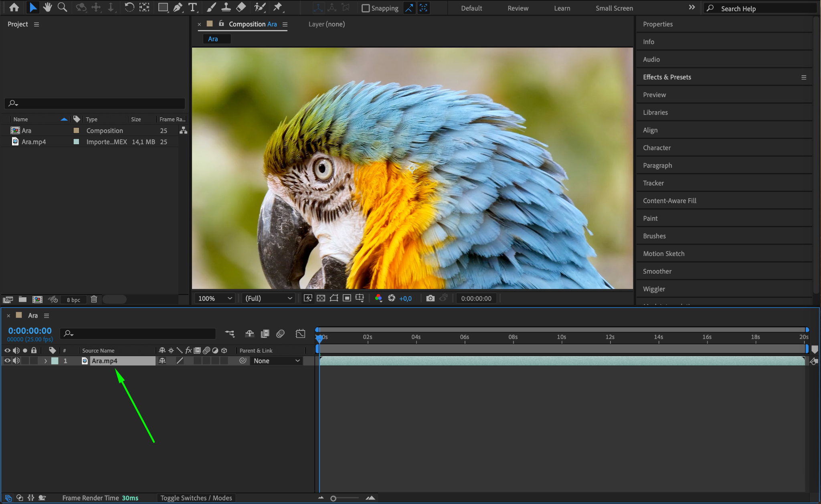This screenshot has height=504, width=821.
Task: Select the Type tool
Action: [192, 7]
